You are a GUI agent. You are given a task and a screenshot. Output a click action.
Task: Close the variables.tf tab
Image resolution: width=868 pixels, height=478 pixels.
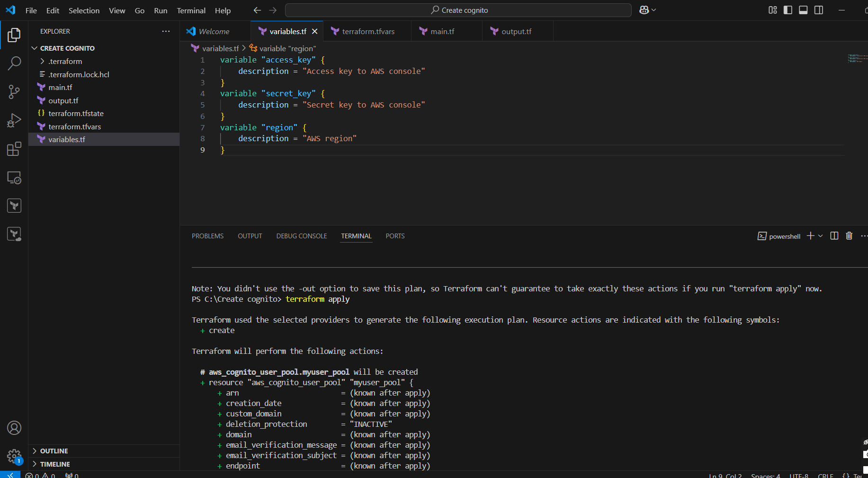click(x=314, y=31)
